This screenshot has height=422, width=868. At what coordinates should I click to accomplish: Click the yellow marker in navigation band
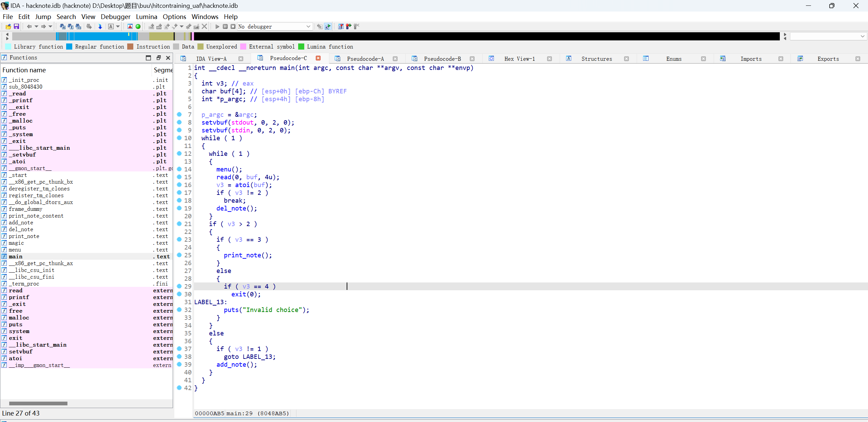(x=129, y=34)
